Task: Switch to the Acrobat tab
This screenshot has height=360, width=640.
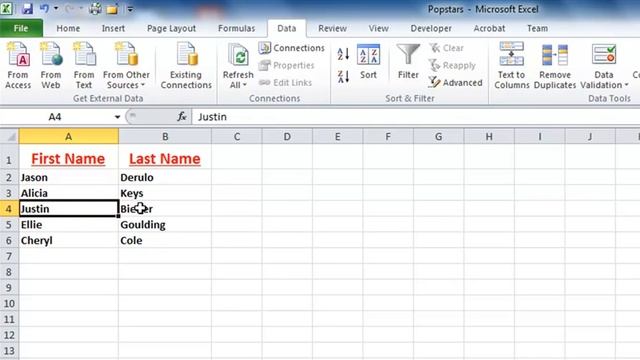Action: click(489, 28)
